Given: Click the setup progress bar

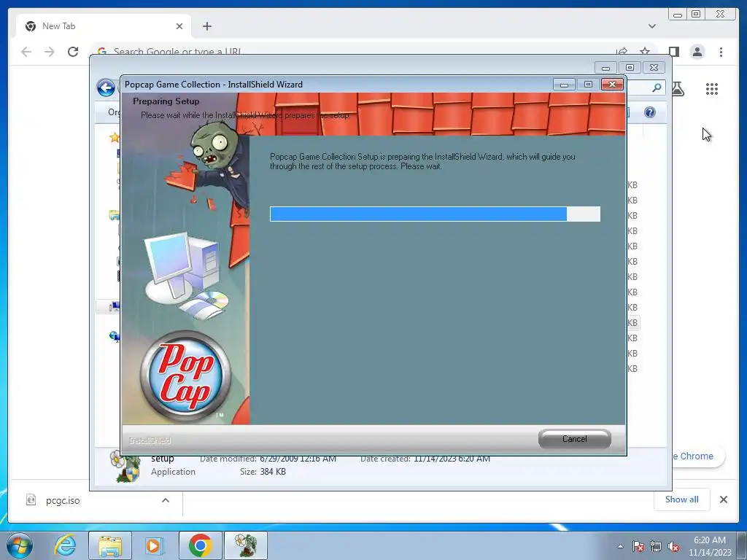Looking at the screenshot, I should [435, 214].
